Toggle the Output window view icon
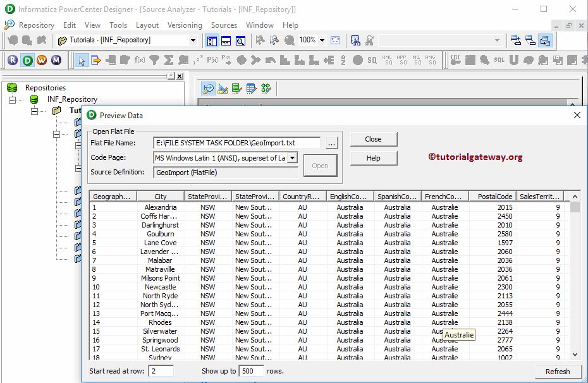 [226, 40]
